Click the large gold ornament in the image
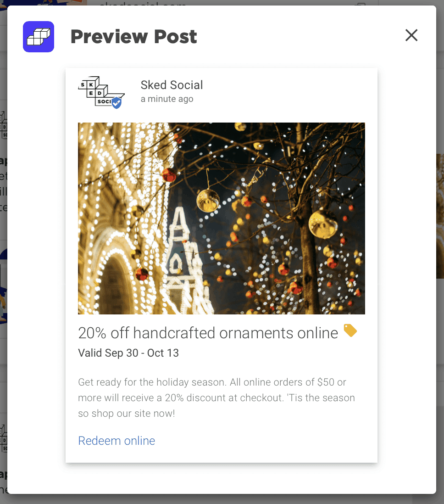This screenshot has height=504, width=444. click(x=323, y=224)
